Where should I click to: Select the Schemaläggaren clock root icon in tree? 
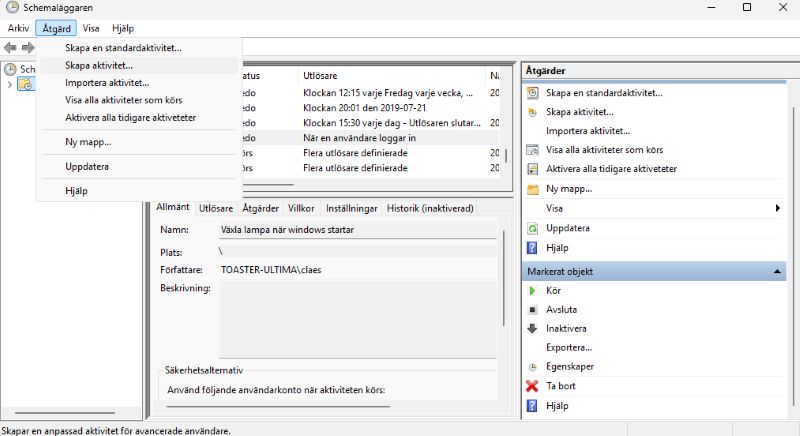(10, 69)
